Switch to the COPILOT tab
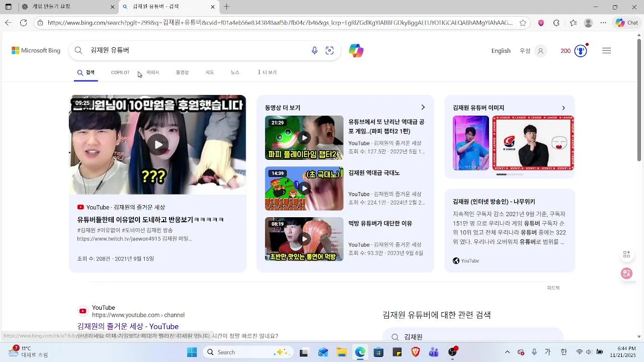Screen dimensions: 644x362 pyautogui.click(x=120, y=72)
